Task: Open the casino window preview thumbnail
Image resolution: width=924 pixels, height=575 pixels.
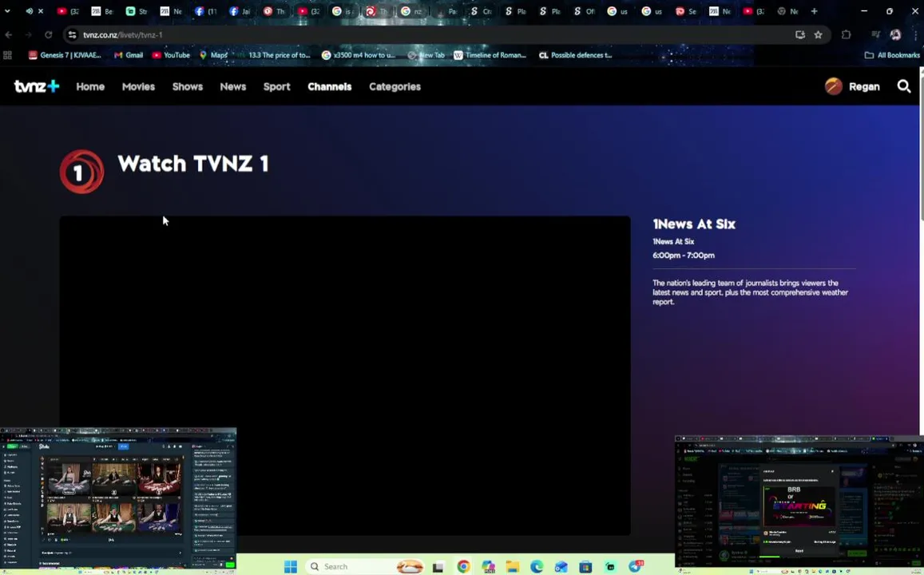Action: (118, 501)
